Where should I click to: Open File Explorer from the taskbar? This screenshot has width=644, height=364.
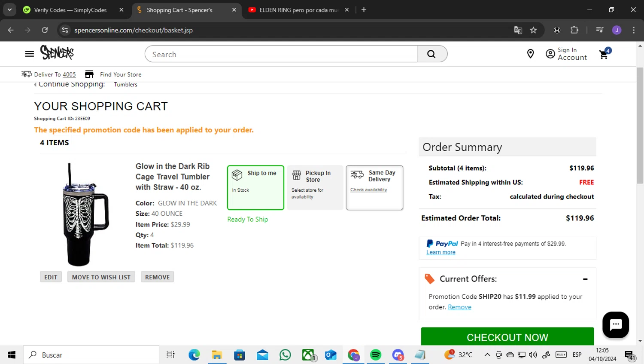pyautogui.click(x=217, y=355)
